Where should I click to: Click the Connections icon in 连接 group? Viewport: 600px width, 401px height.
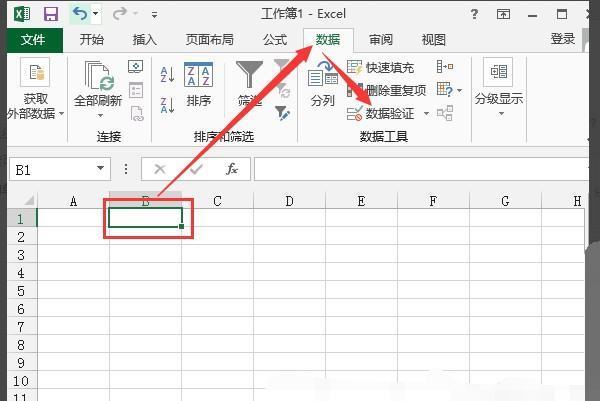pos(136,67)
